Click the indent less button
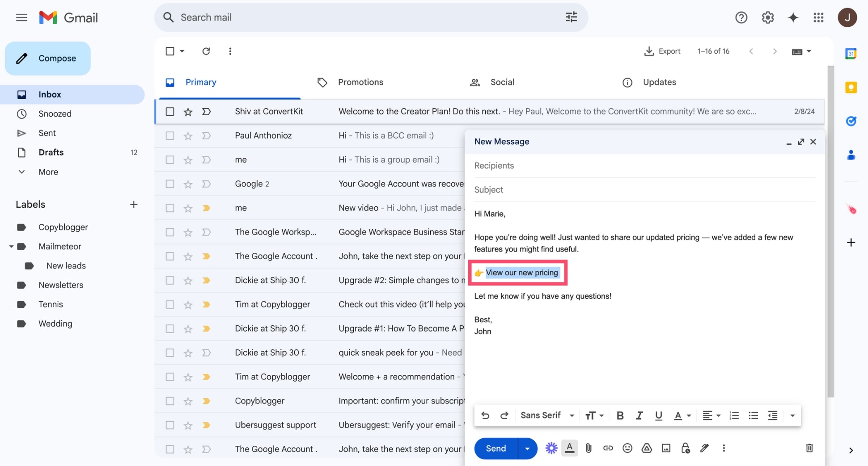This screenshot has width=868, height=466. pyautogui.click(x=772, y=416)
